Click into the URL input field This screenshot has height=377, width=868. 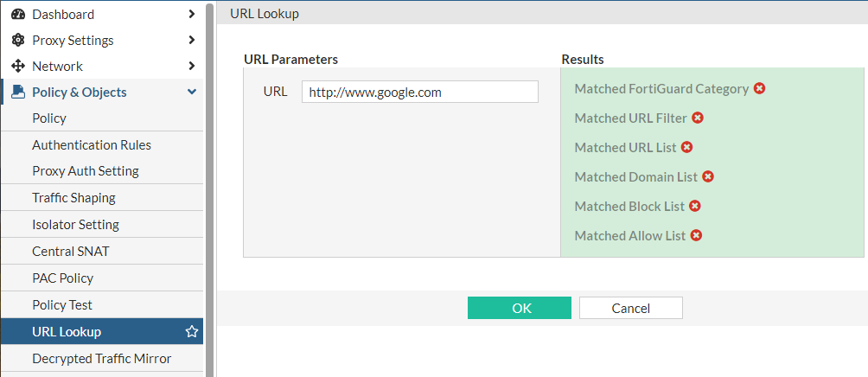419,92
